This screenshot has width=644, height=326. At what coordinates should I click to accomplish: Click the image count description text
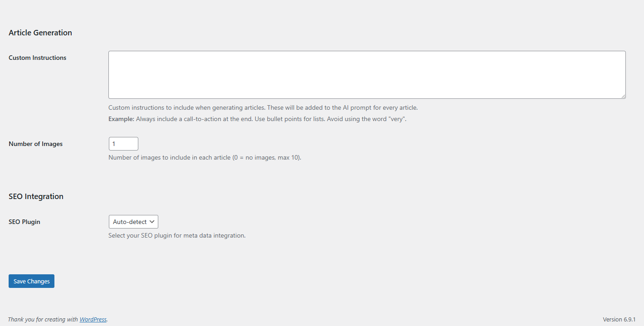pyautogui.click(x=205, y=157)
